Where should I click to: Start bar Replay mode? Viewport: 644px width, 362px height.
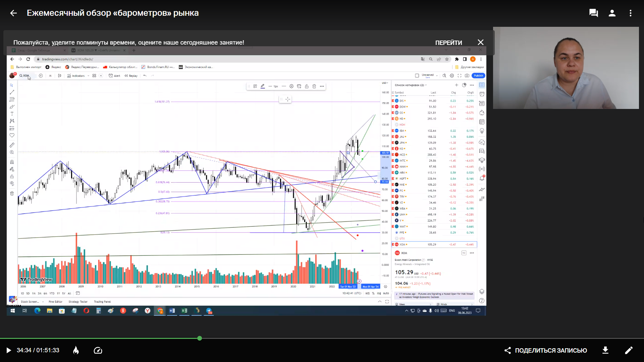click(x=131, y=76)
